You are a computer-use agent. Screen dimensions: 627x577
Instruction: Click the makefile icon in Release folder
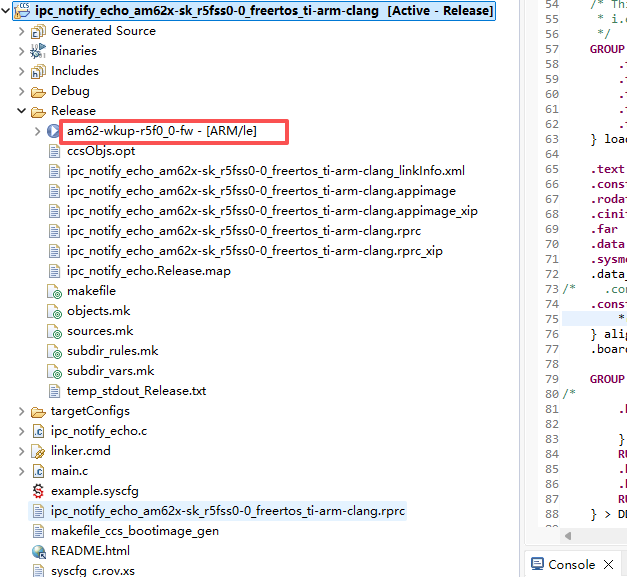pyautogui.click(x=54, y=291)
